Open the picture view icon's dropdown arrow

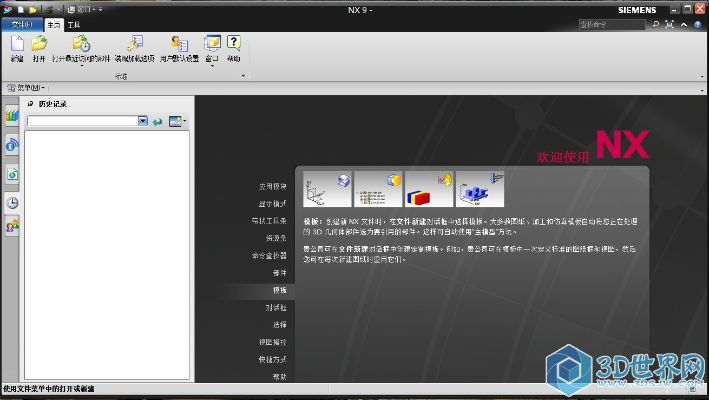(184, 121)
